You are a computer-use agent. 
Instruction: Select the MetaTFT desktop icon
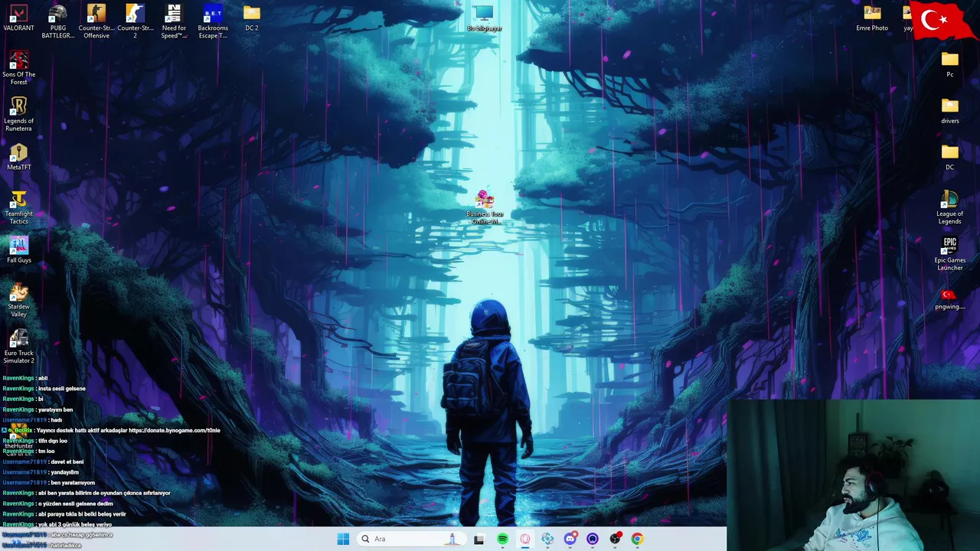(x=19, y=157)
